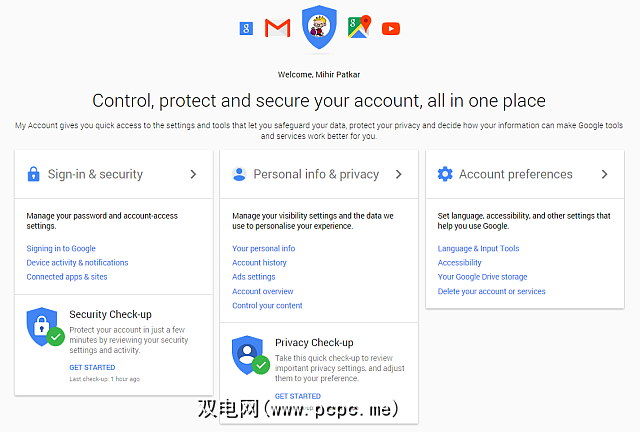Expand the Account preferences arrow
The image size is (640, 432).
tap(604, 174)
